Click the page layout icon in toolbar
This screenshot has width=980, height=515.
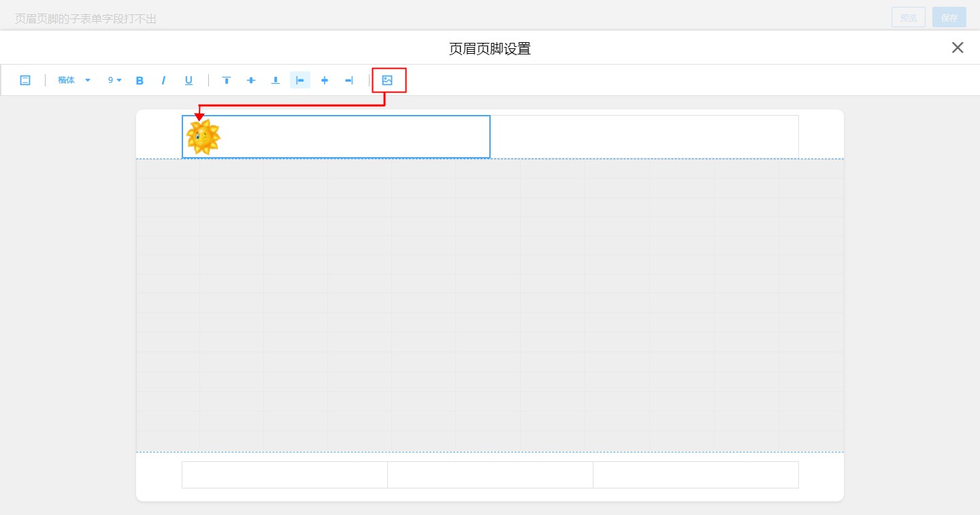[x=25, y=80]
